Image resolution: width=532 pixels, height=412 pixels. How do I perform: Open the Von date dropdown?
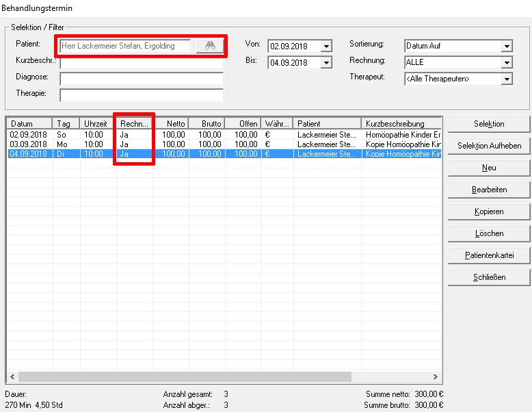click(x=326, y=47)
